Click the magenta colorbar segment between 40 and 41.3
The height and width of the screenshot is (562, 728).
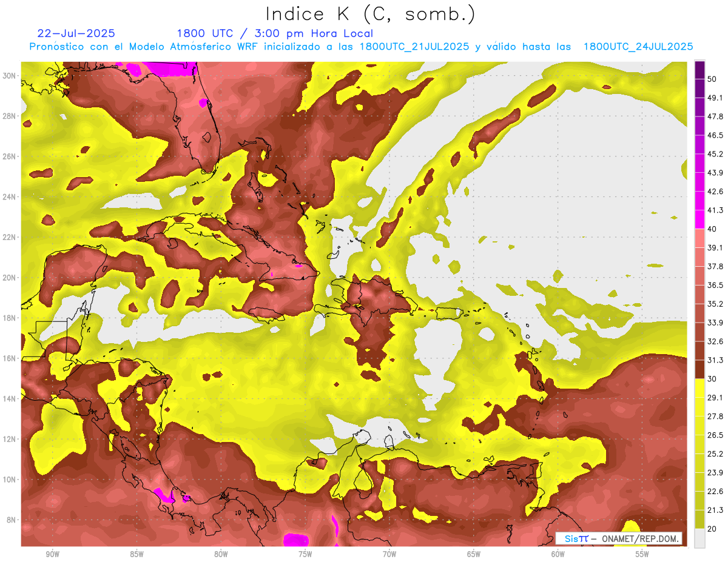(699, 219)
